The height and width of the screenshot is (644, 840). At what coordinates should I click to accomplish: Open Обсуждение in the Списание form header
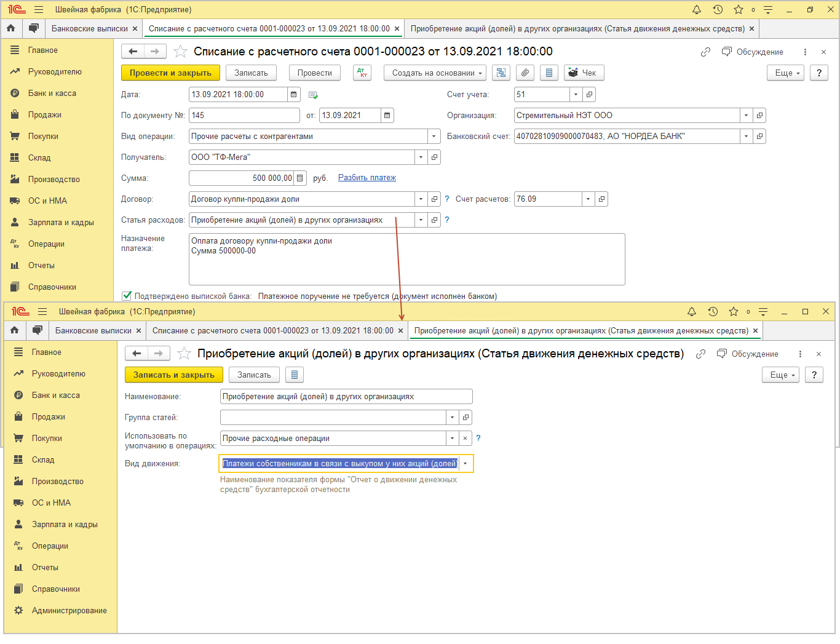click(753, 52)
